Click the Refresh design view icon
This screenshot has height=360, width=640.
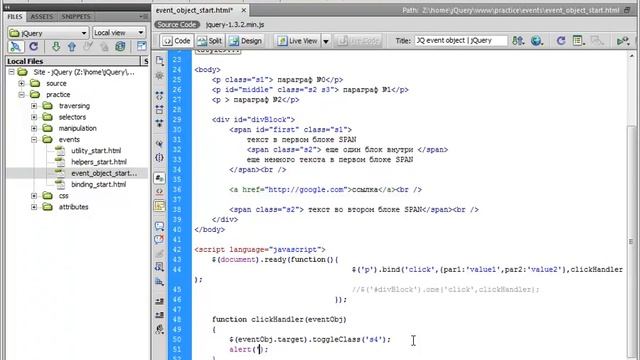(x=561, y=41)
